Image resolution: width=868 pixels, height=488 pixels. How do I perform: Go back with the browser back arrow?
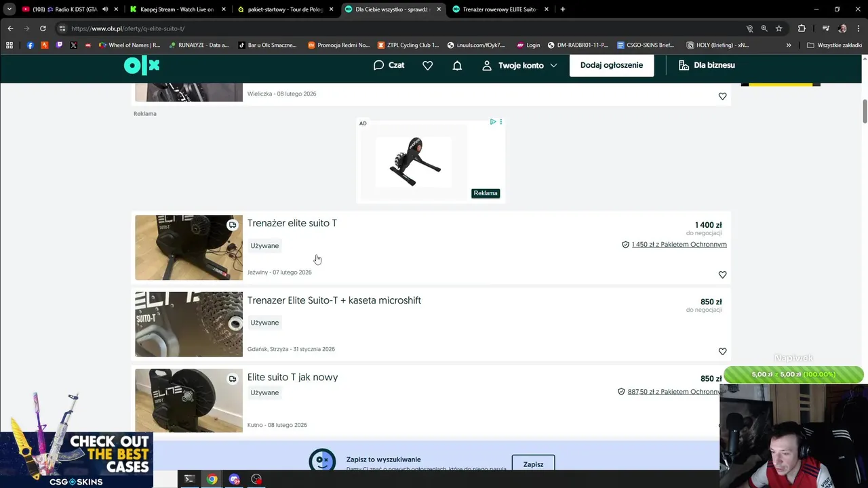point(10,28)
